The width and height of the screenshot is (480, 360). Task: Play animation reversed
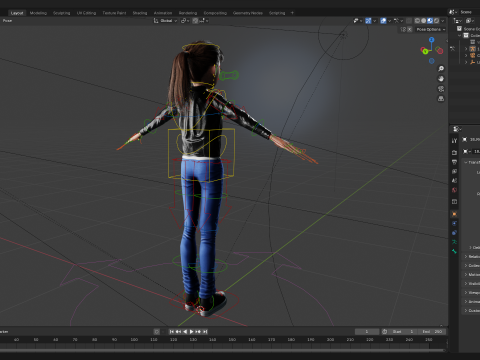coord(185,332)
